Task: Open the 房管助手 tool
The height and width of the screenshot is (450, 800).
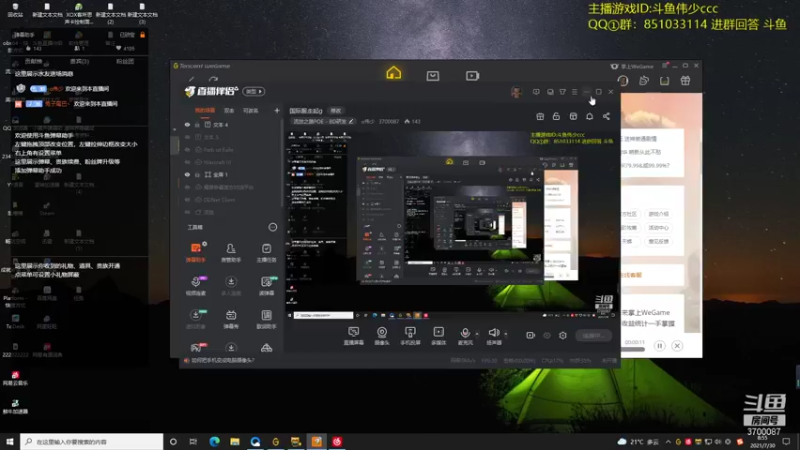Action: pos(231,252)
